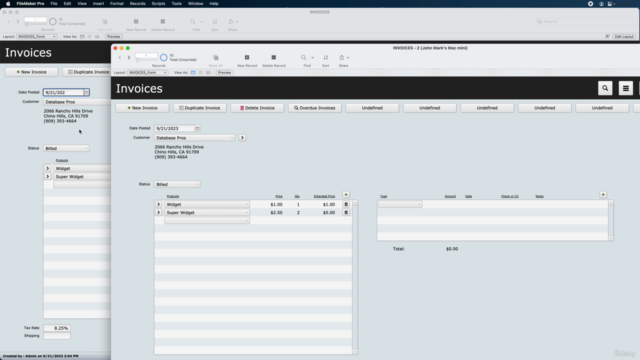Go to next record in front window
The image size is (640, 360).
tap(129, 58)
